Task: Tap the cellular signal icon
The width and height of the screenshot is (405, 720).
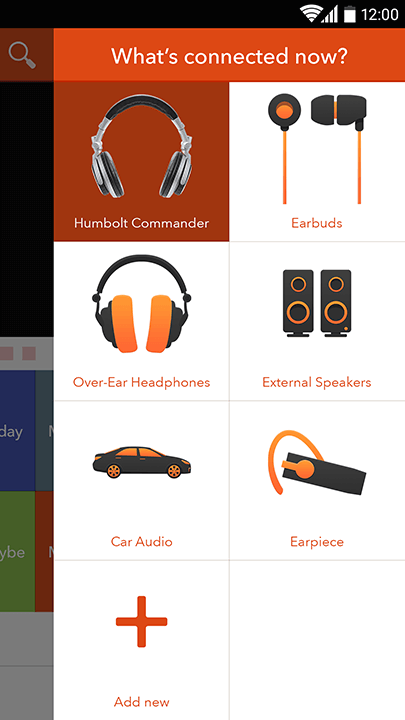Action: pyautogui.click(x=329, y=14)
